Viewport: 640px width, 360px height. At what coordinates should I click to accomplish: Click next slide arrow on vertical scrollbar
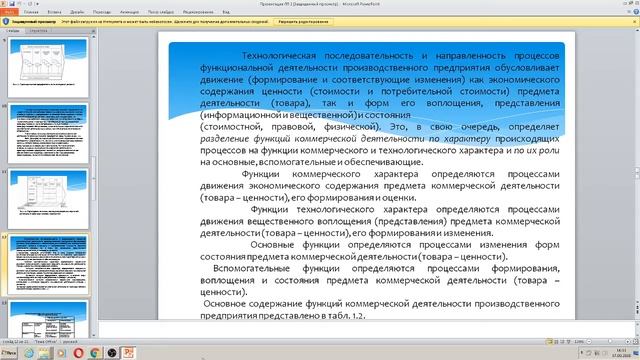[x=637, y=312]
